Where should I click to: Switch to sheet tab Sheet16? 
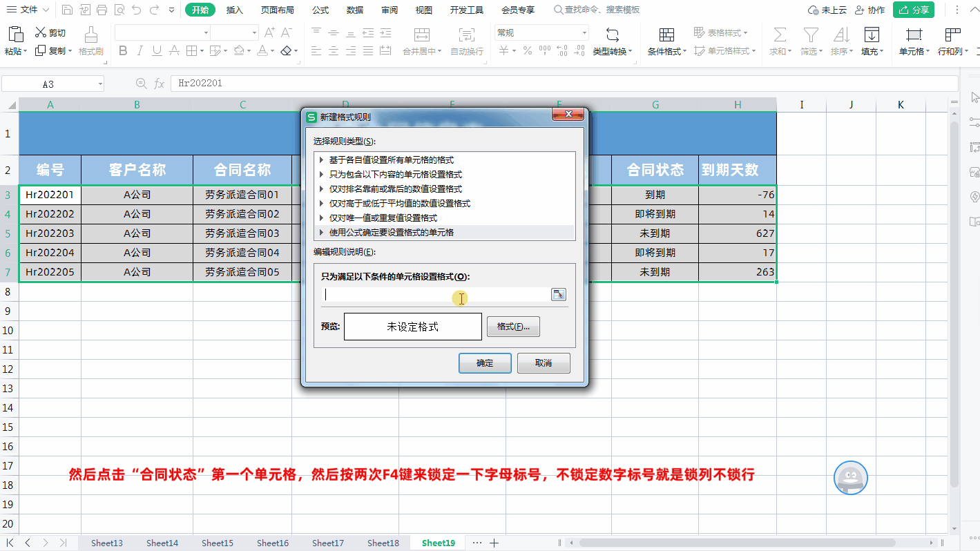coord(273,543)
